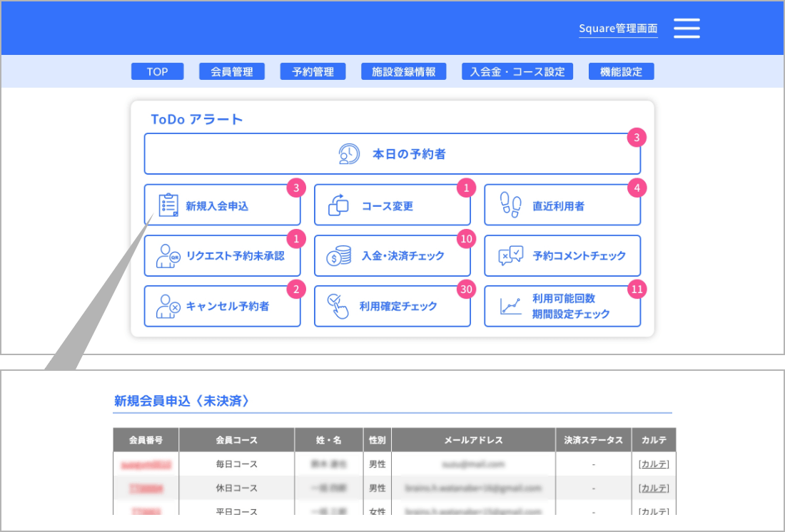The image size is (785, 532).
Task: Click the 利用確定チェック hand icon
Action: (x=338, y=307)
